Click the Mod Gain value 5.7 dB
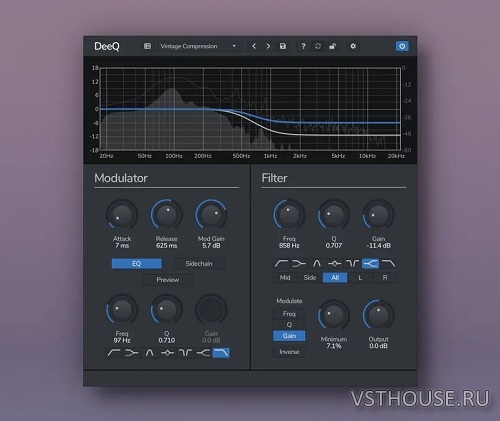This screenshot has height=421, width=500. coord(211,246)
